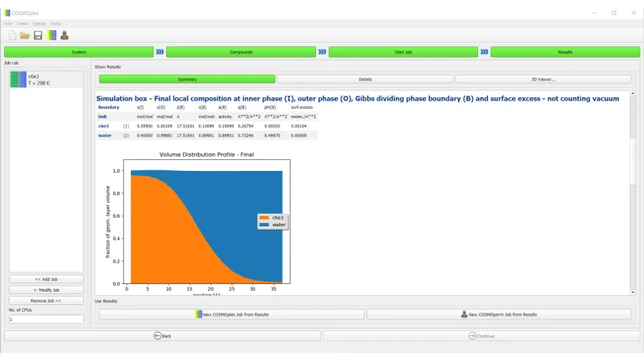Screen dimensions: 644x362
Task: Click the Back arrow circle icon
Action: tap(158, 336)
